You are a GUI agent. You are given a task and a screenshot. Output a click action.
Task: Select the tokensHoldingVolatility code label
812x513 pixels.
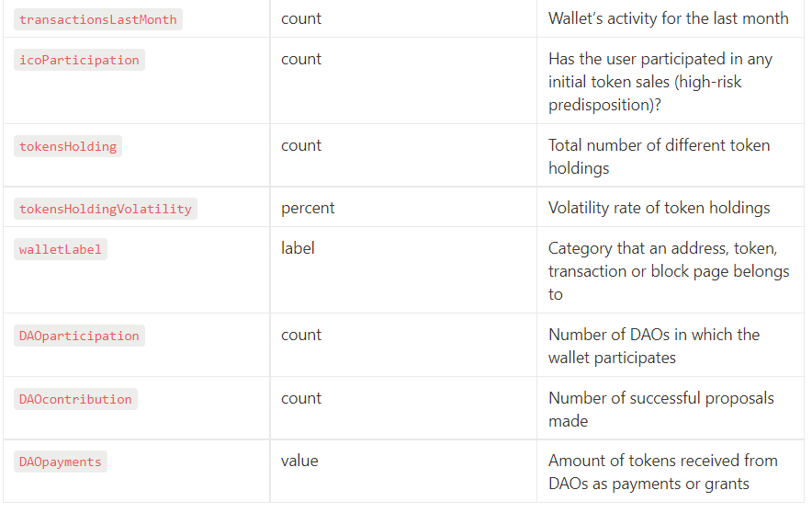click(105, 209)
